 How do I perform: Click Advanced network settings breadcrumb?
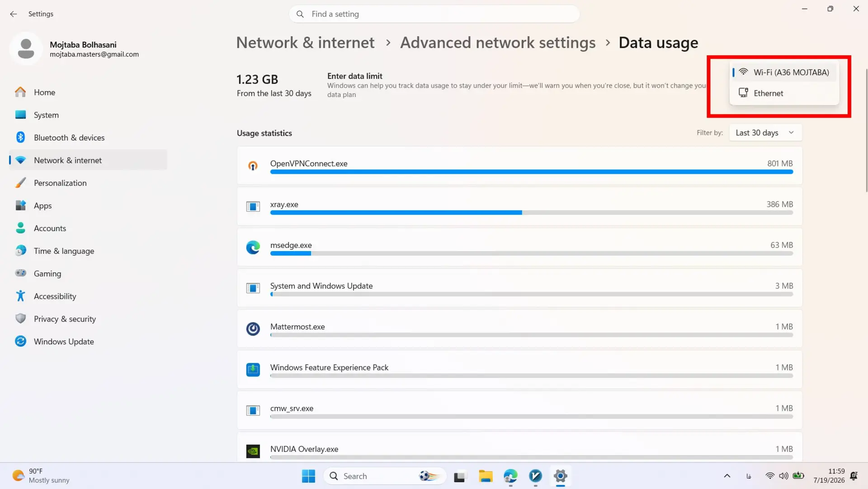coord(498,43)
